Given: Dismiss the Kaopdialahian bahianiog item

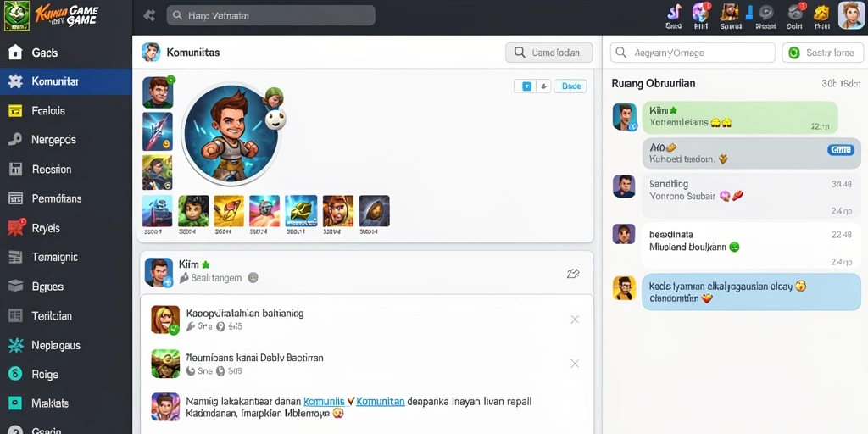Looking at the screenshot, I should click(x=575, y=320).
